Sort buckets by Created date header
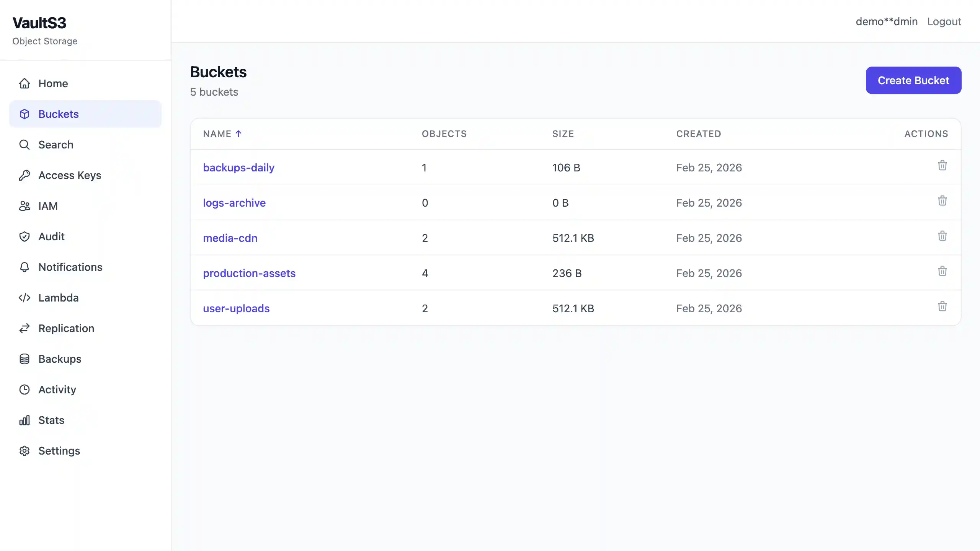Screen dimensions: 980x551 [x=698, y=134]
